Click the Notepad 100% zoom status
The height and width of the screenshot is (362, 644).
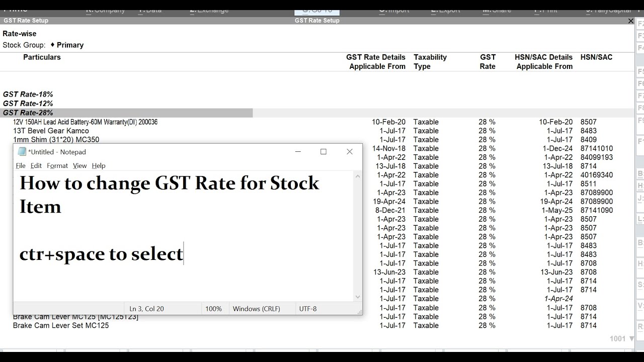point(213,309)
